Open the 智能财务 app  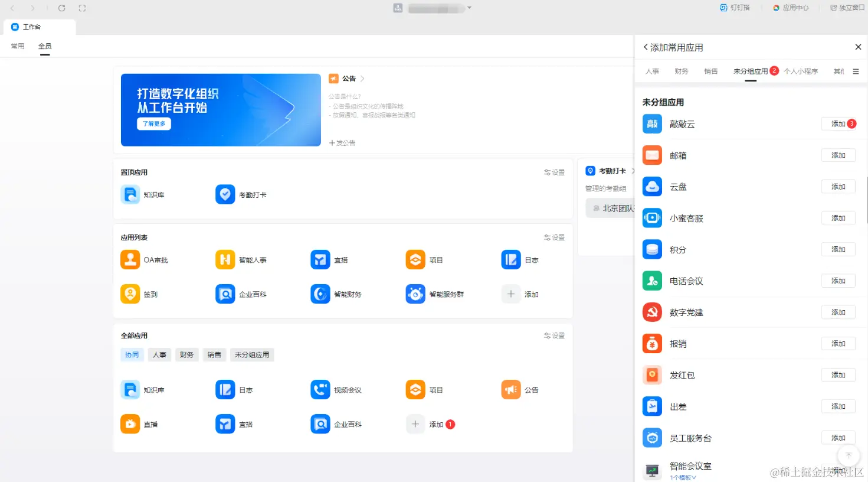336,294
